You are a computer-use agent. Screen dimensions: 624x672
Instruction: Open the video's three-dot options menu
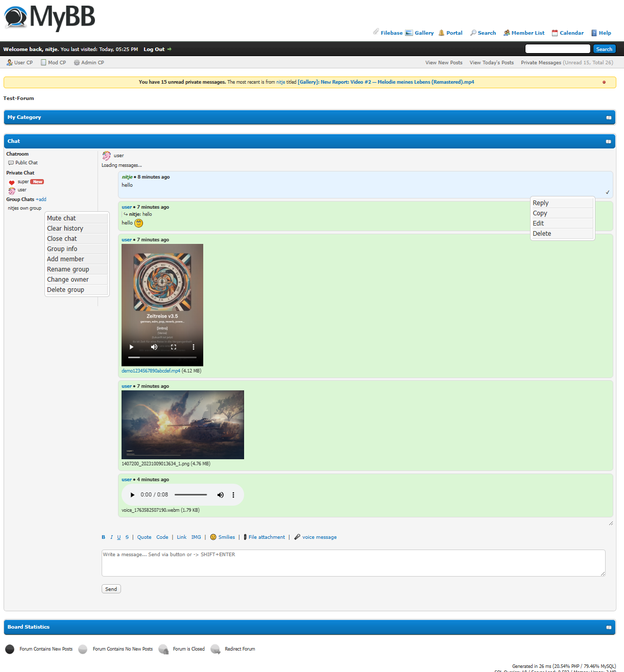coord(194,347)
